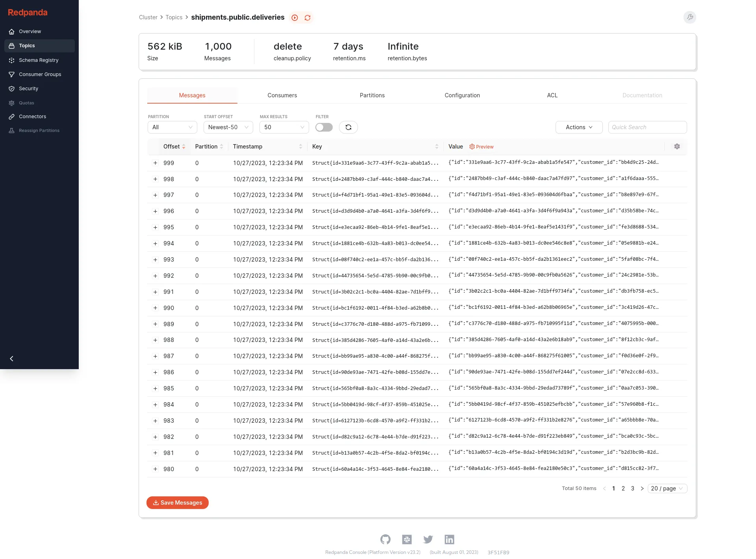Produce a message using the play icon

tap(294, 17)
